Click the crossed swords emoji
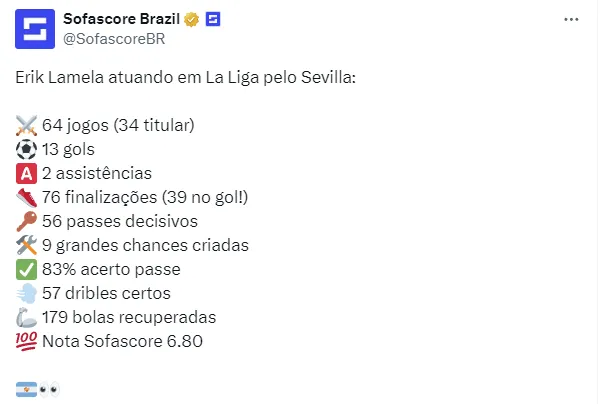Viewport: 602px width, 404px height. (27, 125)
